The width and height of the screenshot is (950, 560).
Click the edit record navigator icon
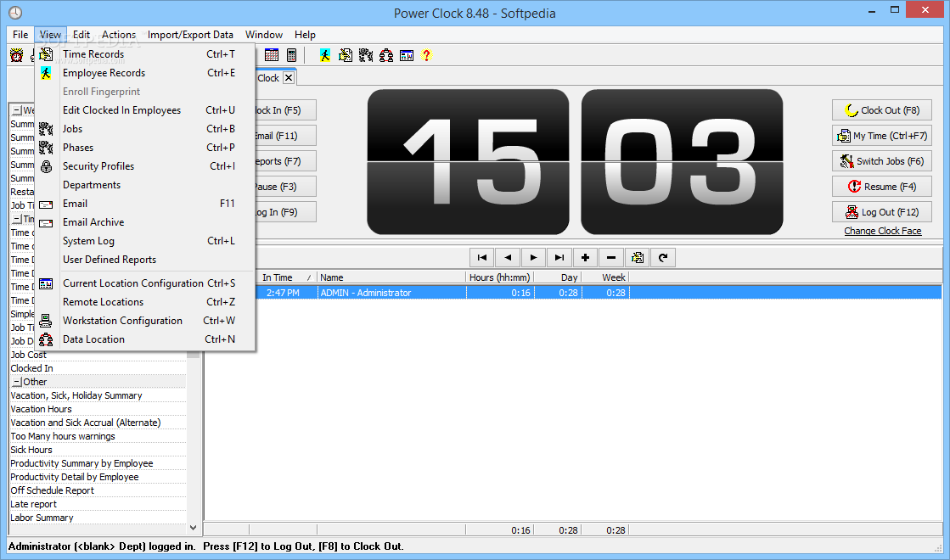[x=638, y=258]
